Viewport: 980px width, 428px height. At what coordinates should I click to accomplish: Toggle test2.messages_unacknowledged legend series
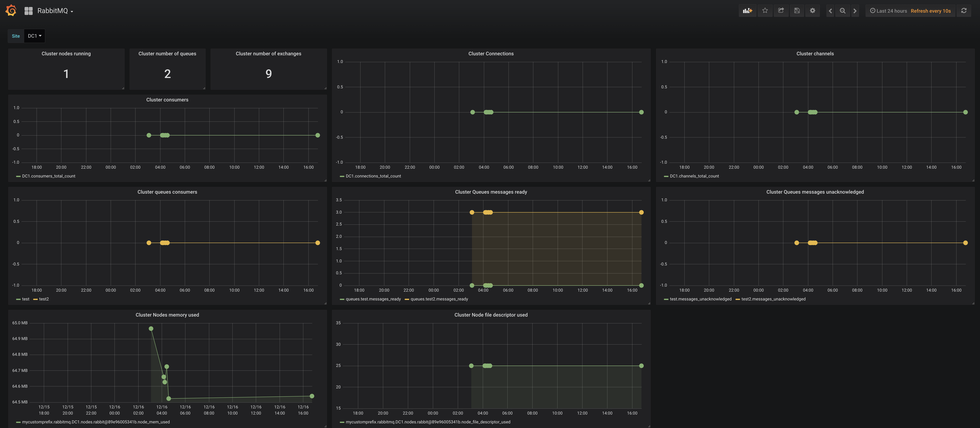(x=773, y=299)
